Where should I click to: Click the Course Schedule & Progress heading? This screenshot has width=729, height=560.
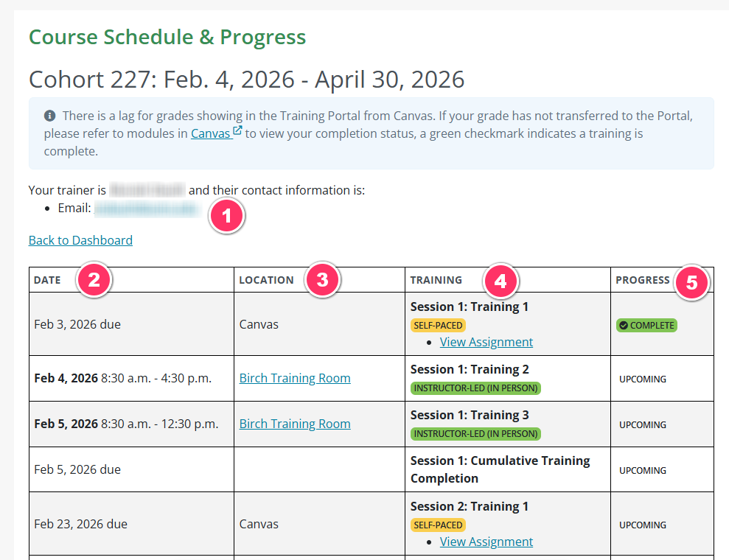167,37
